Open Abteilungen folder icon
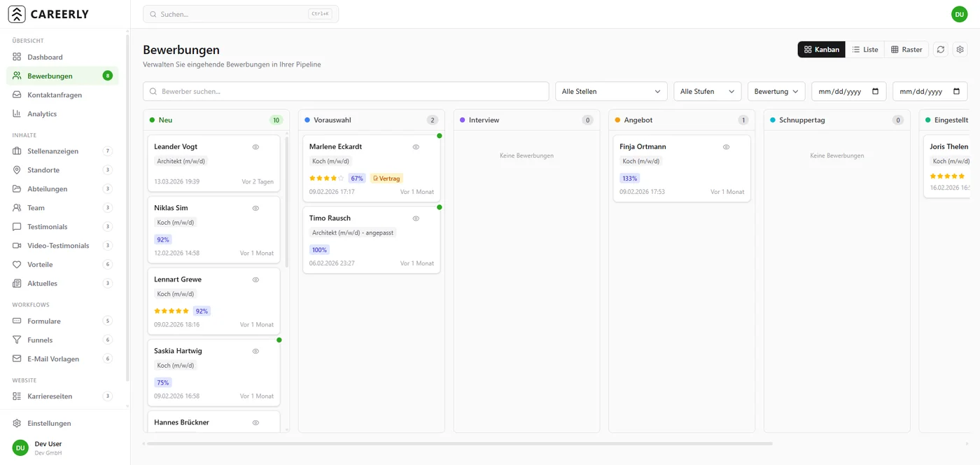Image resolution: width=980 pixels, height=465 pixels. 17,189
